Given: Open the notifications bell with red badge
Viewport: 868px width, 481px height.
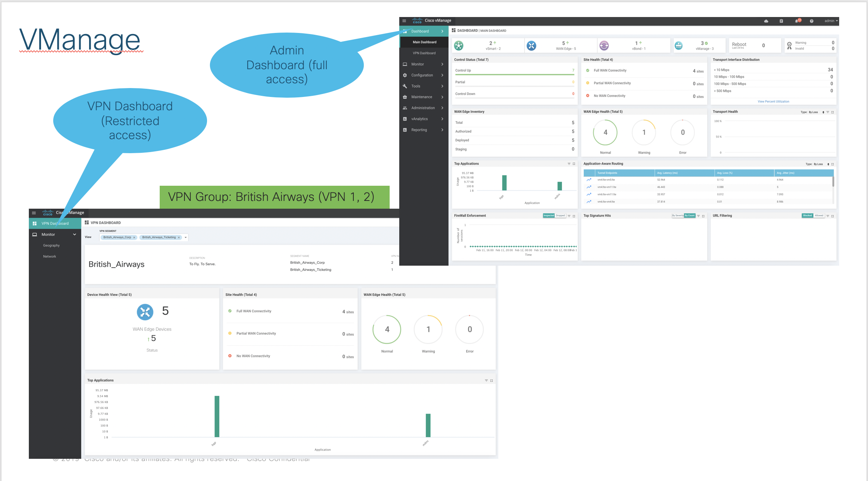Looking at the screenshot, I should (x=797, y=21).
